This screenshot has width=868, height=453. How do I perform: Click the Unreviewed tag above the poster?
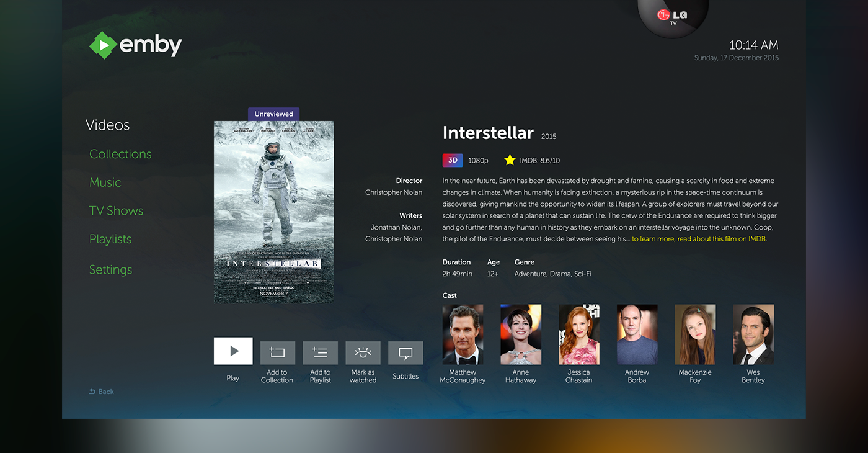tap(274, 114)
